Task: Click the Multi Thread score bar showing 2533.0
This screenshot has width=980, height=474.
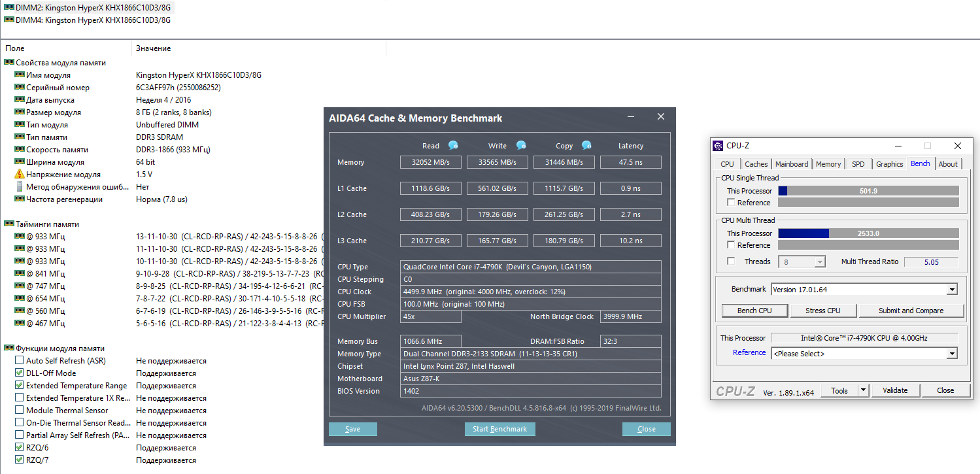Action: coord(868,233)
